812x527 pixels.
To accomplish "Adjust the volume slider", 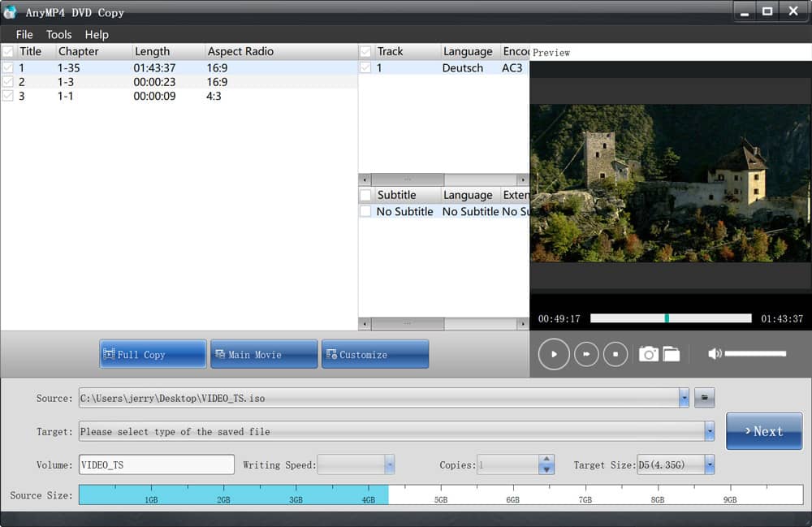I will coord(755,354).
